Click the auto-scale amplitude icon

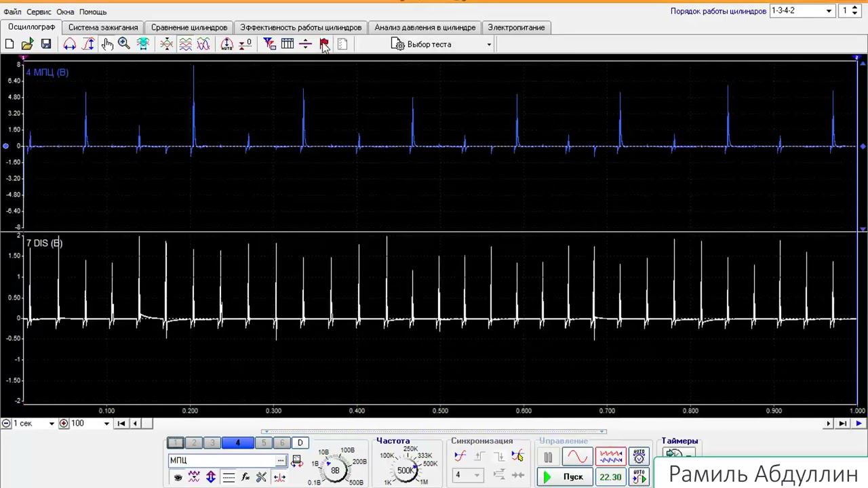(x=226, y=44)
